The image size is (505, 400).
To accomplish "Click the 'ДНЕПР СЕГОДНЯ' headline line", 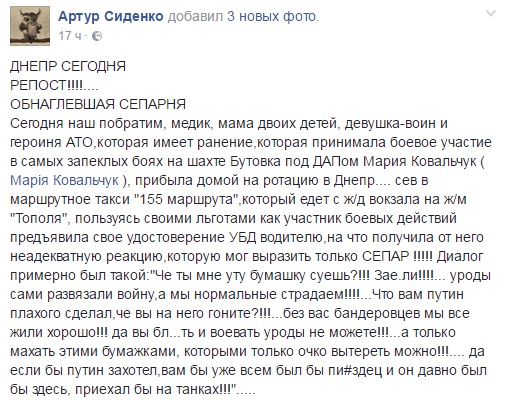I will pyautogui.click(x=68, y=66).
